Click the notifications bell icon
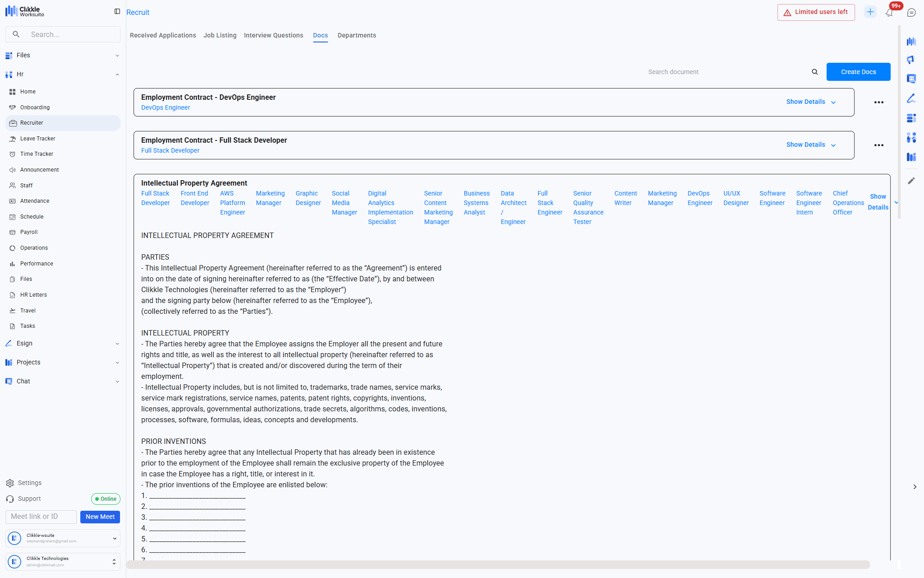The height and width of the screenshot is (578, 924). pos(889,13)
